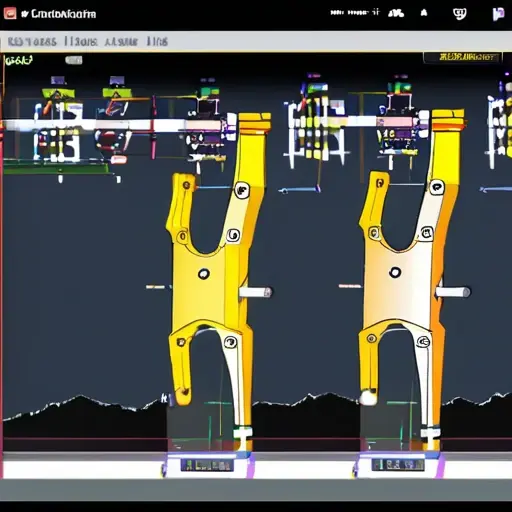Click the red app icon in title bar
Screen dimensions: 512x512
click(10, 13)
